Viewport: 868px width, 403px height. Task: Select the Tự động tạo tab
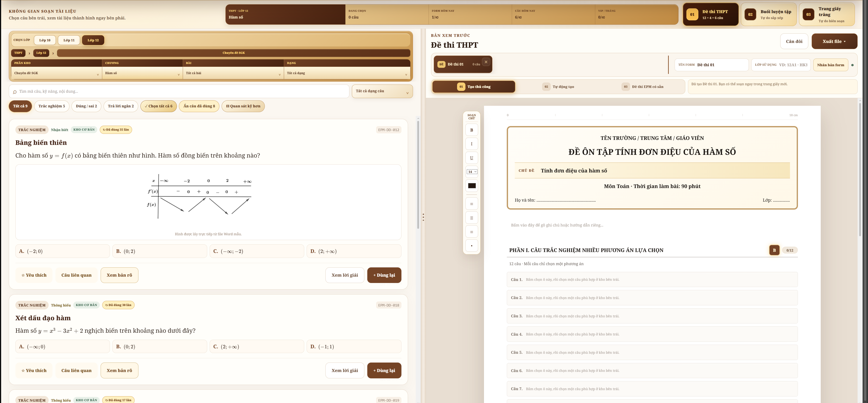[x=558, y=87]
